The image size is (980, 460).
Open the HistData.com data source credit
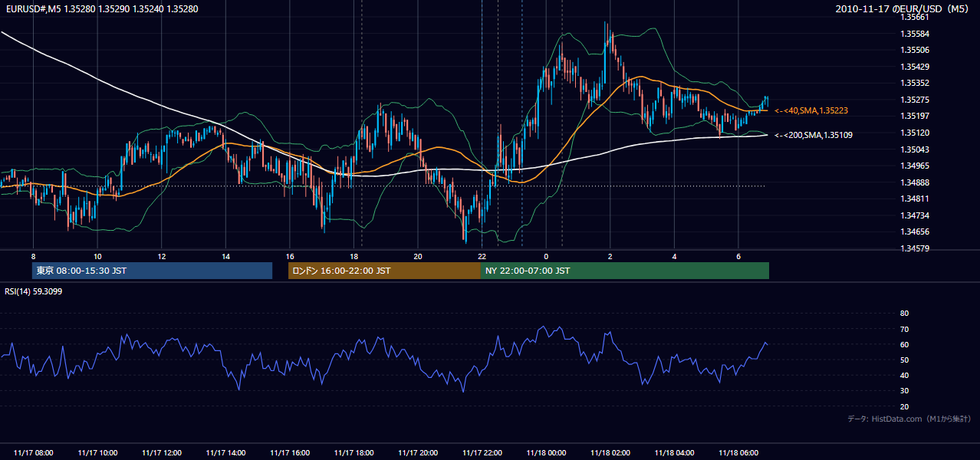[x=909, y=419]
